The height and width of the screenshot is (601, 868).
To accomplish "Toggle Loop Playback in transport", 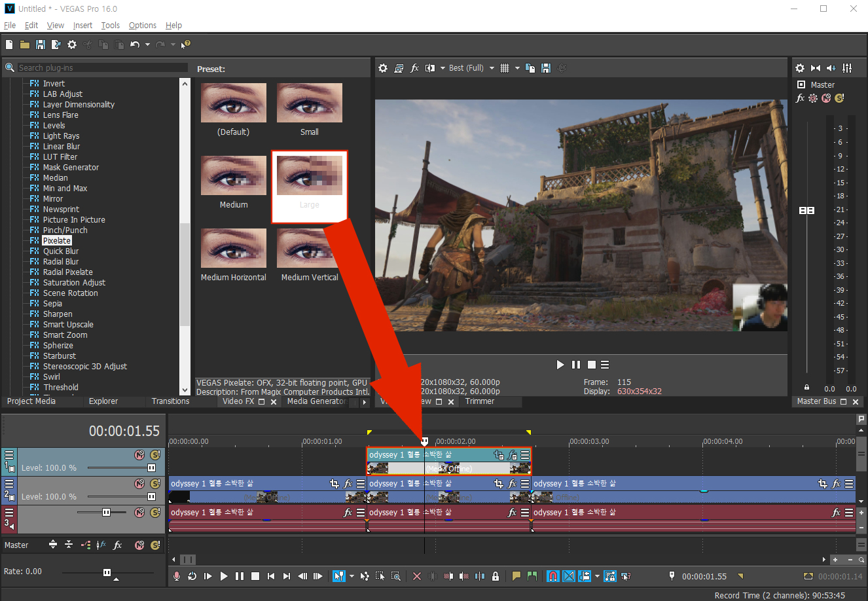I will tap(192, 576).
